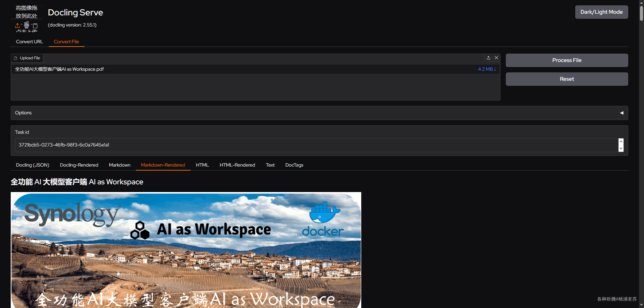Switch to the Convert URL tab
This screenshot has width=644, height=308.
[x=30, y=42]
